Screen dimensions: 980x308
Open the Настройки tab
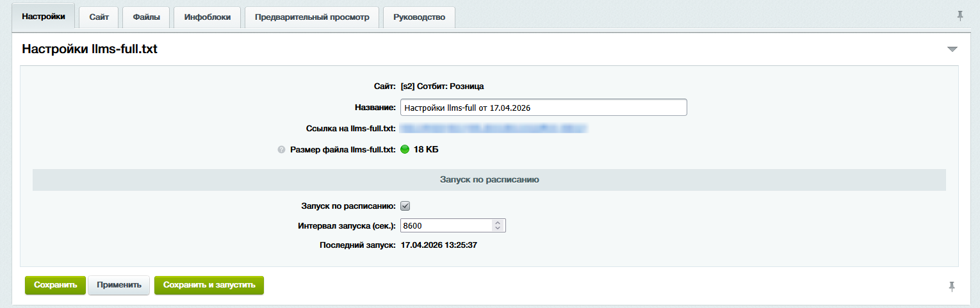44,17
